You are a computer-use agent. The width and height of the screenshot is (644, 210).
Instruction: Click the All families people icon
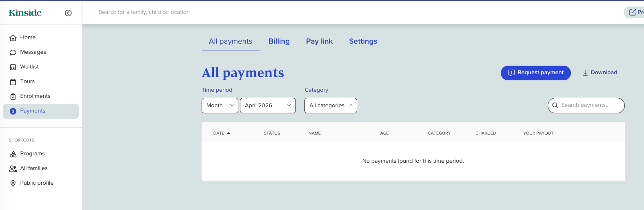13,168
